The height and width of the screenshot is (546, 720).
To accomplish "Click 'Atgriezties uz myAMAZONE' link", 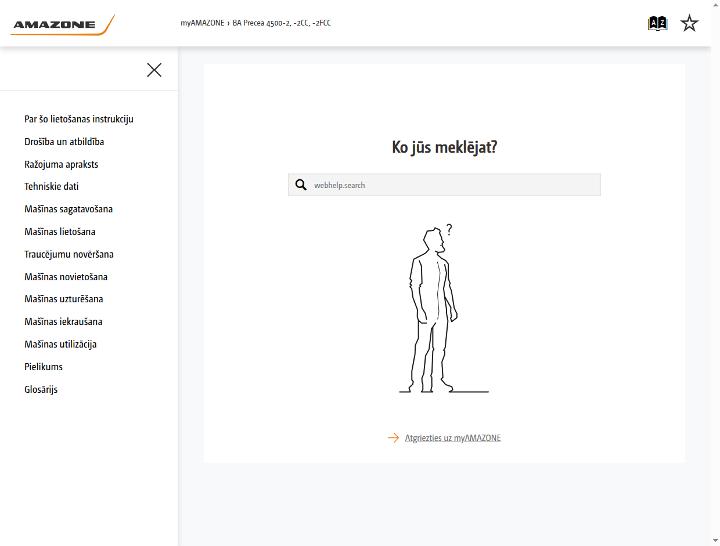I will pyautogui.click(x=452, y=438).
